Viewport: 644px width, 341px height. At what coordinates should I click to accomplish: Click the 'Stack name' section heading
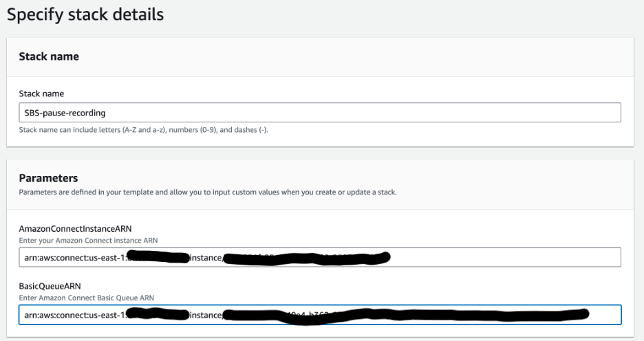(x=49, y=56)
